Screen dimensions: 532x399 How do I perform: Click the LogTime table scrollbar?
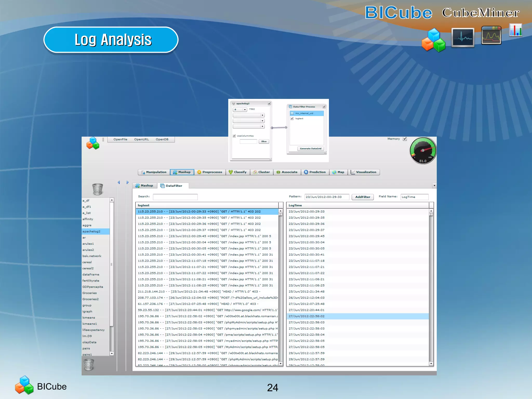pos(431,288)
